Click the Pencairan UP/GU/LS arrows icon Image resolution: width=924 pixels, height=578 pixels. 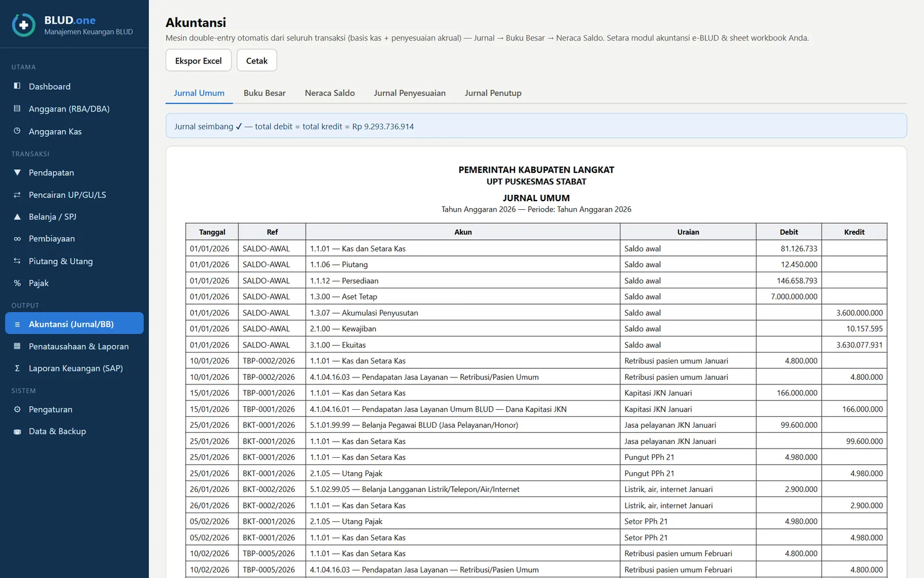click(17, 195)
